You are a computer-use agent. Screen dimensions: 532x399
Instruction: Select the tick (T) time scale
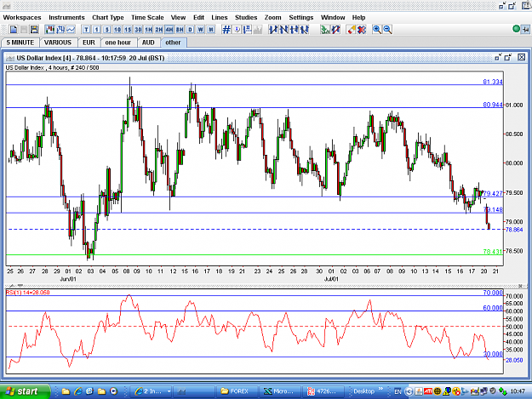tap(86, 30)
